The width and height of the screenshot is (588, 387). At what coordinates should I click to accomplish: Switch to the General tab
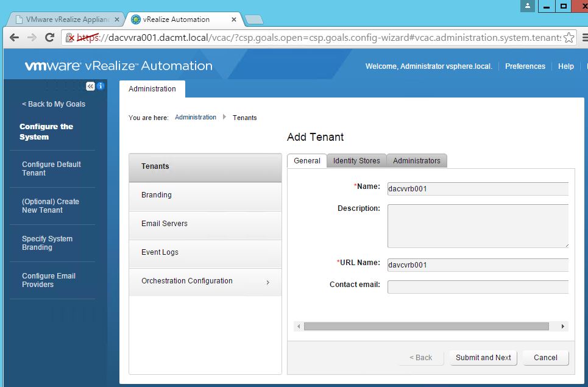pyautogui.click(x=306, y=161)
